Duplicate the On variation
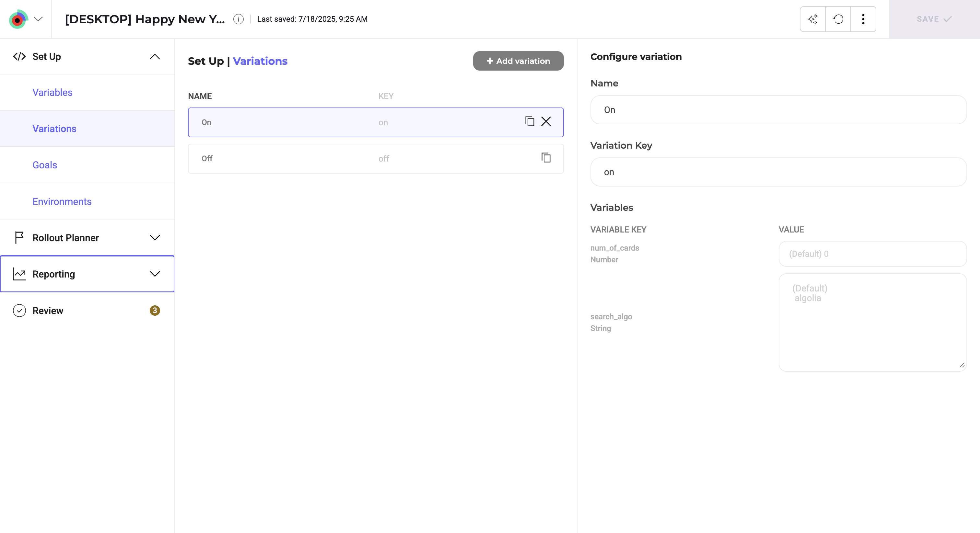This screenshot has width=980, height=533. pos(530,121)
